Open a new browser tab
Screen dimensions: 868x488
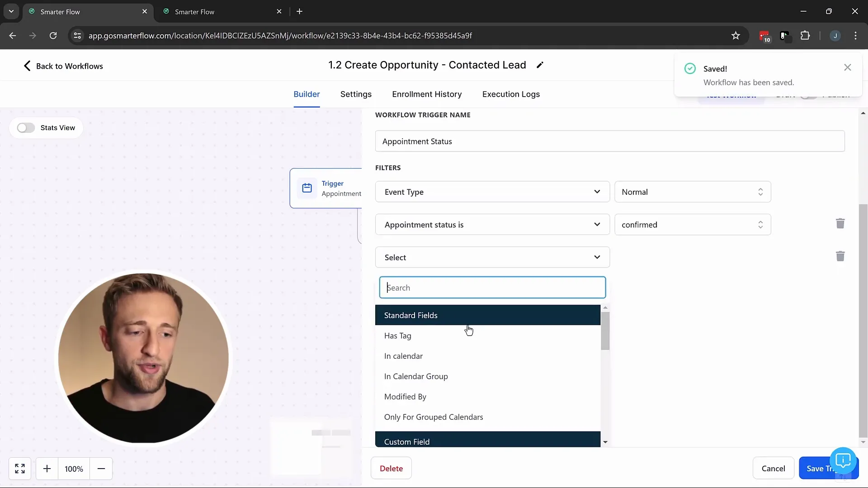tap(299, 12)
